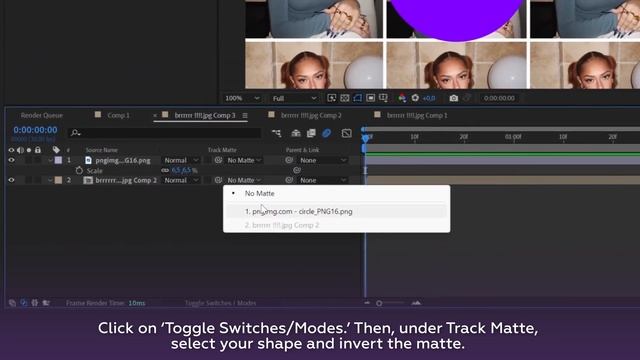
Task: Open layer 2 Normal blending mode dropdown
Action: point(181,180)
